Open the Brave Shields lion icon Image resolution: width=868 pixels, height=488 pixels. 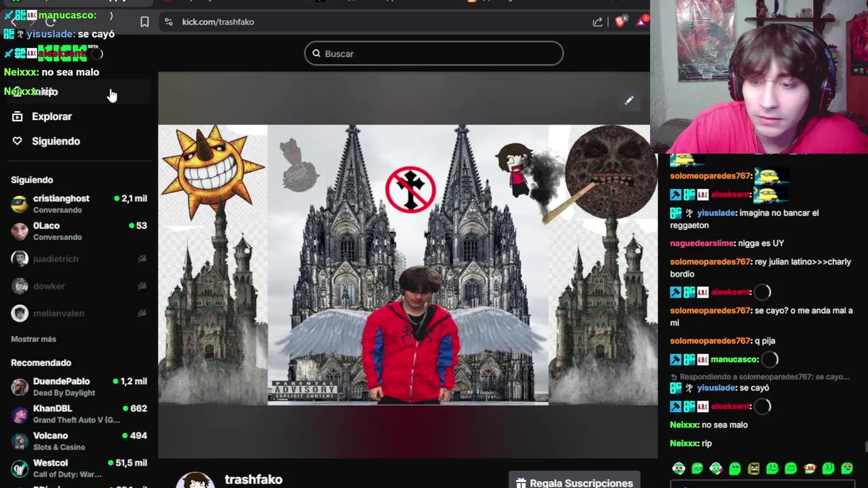(x=620, y=22)
